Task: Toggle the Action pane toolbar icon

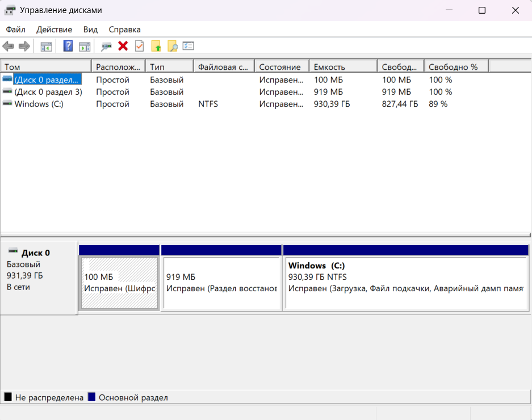Action: [85, 47]
